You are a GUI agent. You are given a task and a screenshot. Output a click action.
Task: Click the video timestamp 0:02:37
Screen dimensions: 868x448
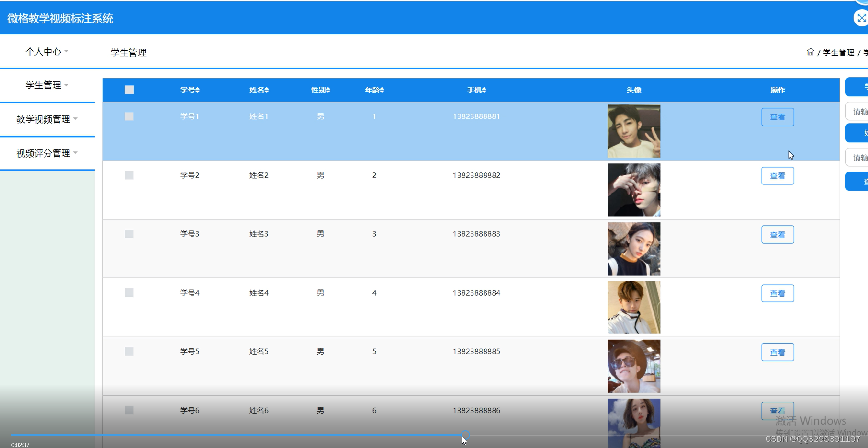[21, 445]
